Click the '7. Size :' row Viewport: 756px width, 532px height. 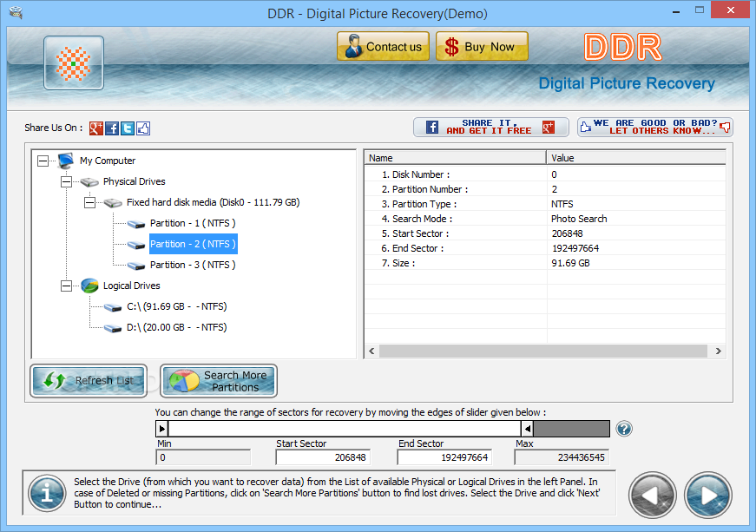[x=545, y=263]
